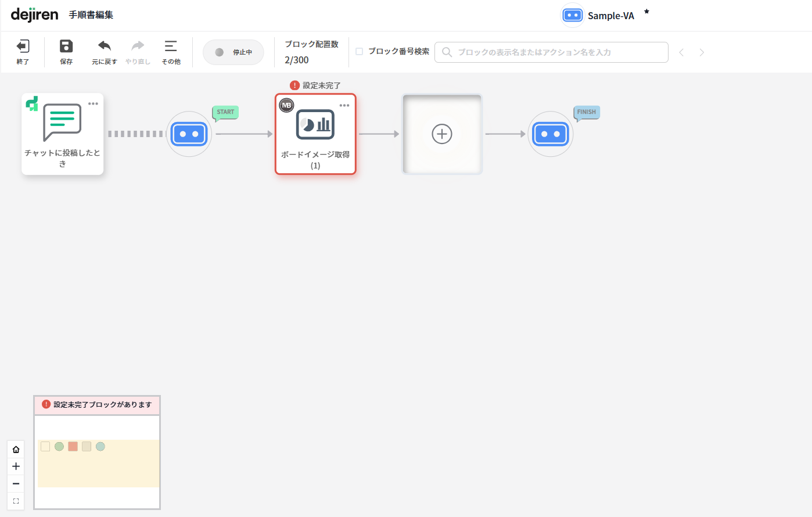This screenshot has width=812, height=517.
Task: Enable the ブロック番号検索 checkbox
Action: pyautogui.click(x=360, y=52)
